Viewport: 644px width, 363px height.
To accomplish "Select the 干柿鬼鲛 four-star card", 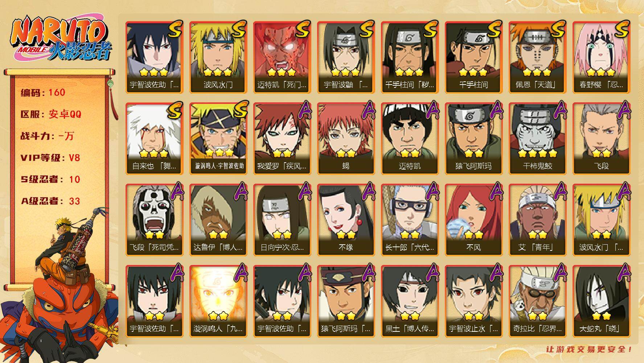I will coord(537,139).
